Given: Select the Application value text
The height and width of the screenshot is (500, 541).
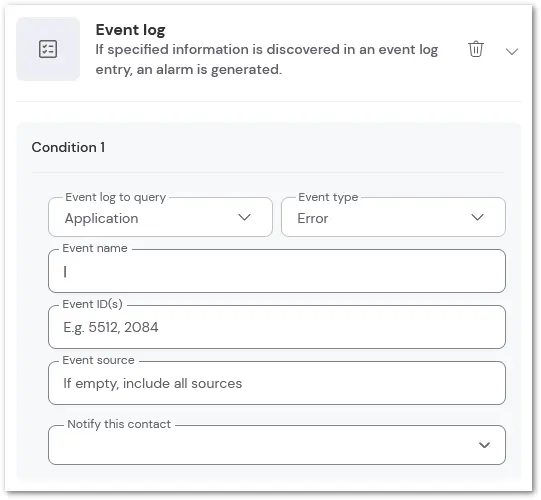Looking at the screenshot, I should pos(101,218).
